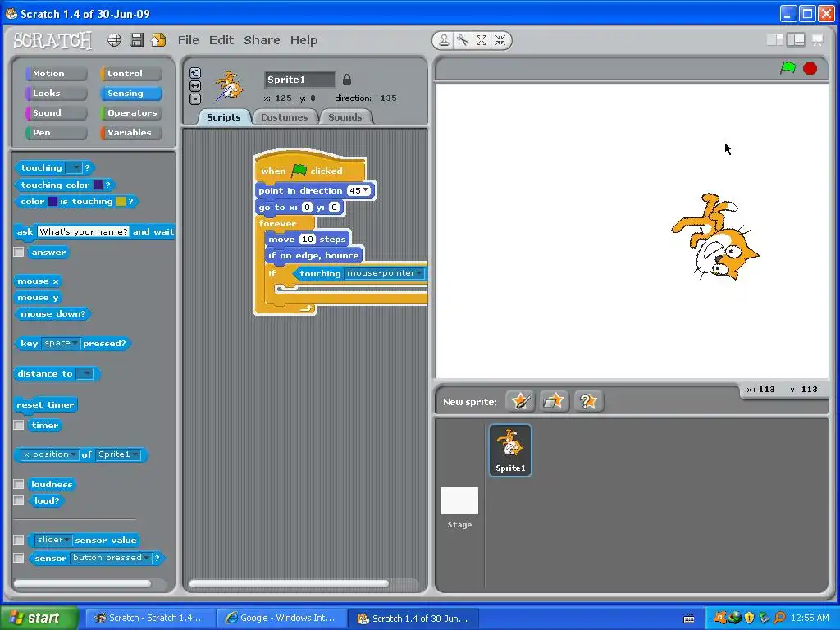The height and width of the screenshot is (630, 840).
Task: Select the grow sprite tool
Action: coord(482,40)
